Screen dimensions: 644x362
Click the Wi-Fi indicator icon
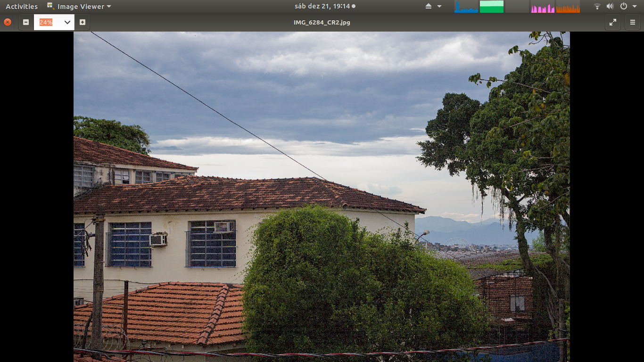[x=597, y=7]
